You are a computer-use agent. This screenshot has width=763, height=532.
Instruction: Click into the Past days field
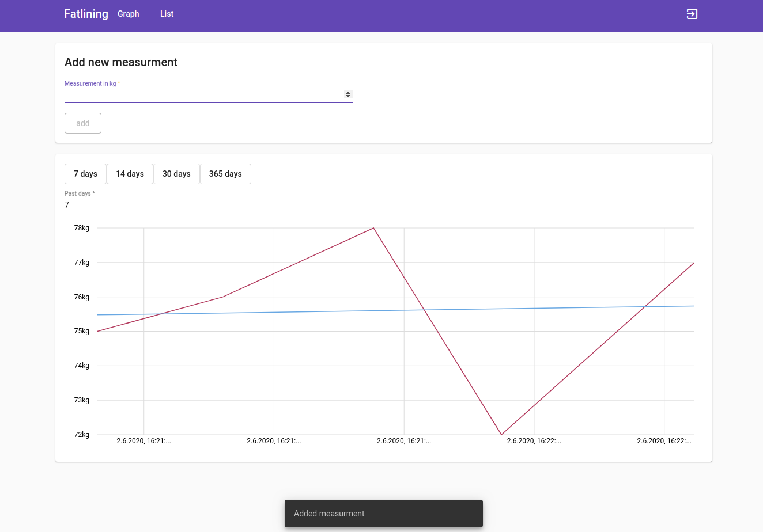pos(116,205)
